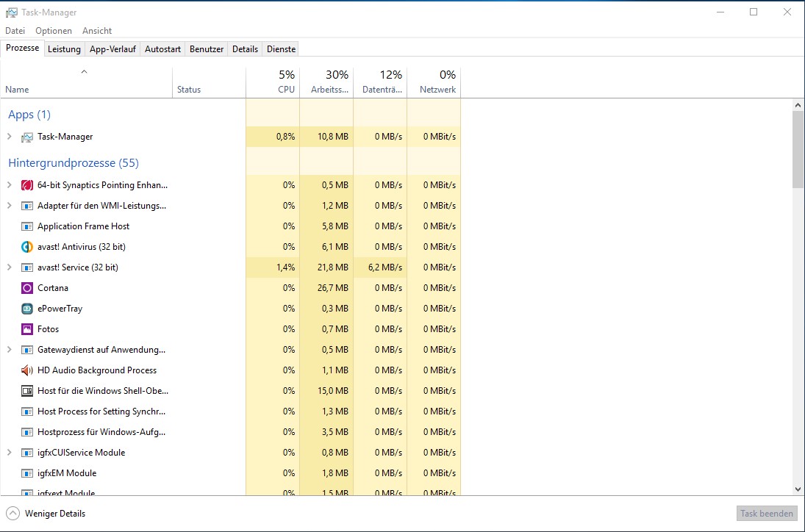Screen dimensions: 805x532
Task: Click the red Synaptics Pointing icon
Action: click(x=27, y=185)
